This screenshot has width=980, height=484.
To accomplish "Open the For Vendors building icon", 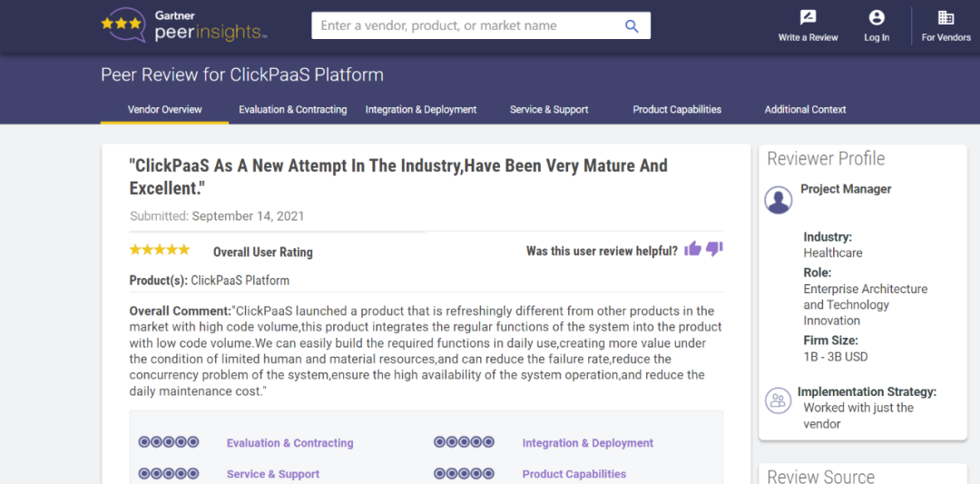I will coord(946,18).
